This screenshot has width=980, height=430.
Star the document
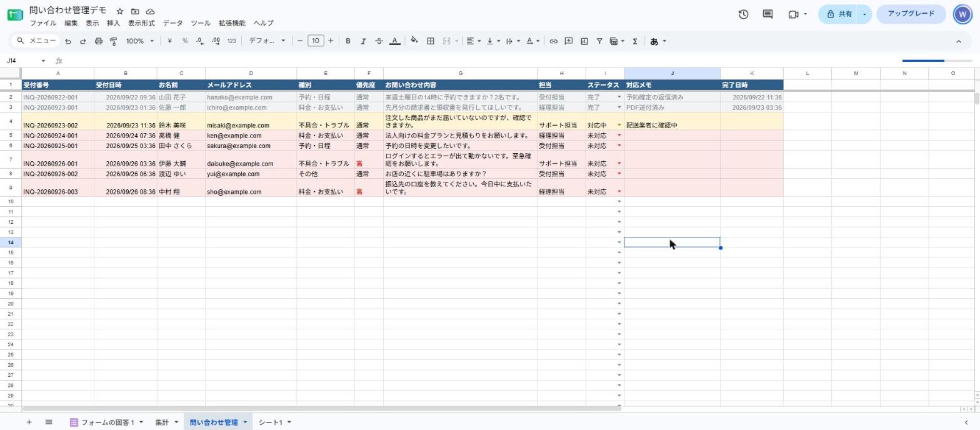coord(119,11)
